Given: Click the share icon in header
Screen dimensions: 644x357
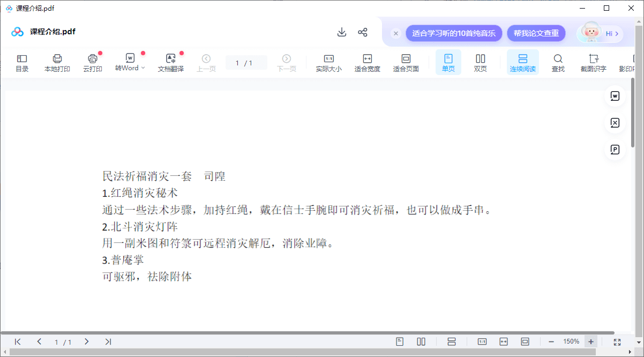Looking at the screenshot, I should 363,32.
